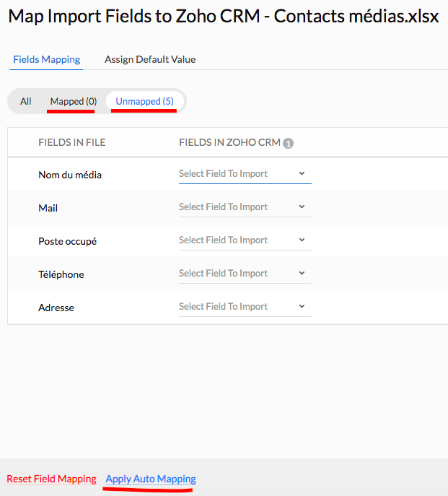Select the 'Téléphone' file field label
The width and height of the screenshot is (448, 496).
[61, 274]
